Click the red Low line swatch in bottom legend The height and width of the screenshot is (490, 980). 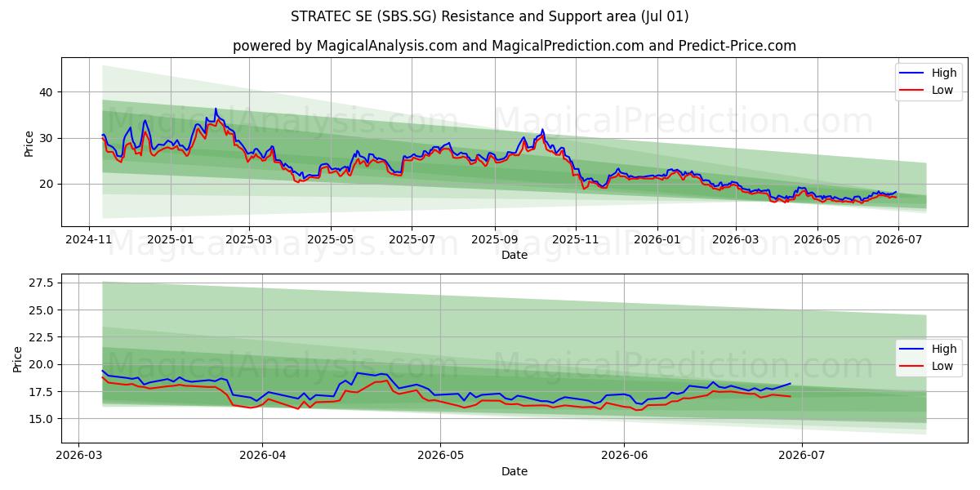912,367
